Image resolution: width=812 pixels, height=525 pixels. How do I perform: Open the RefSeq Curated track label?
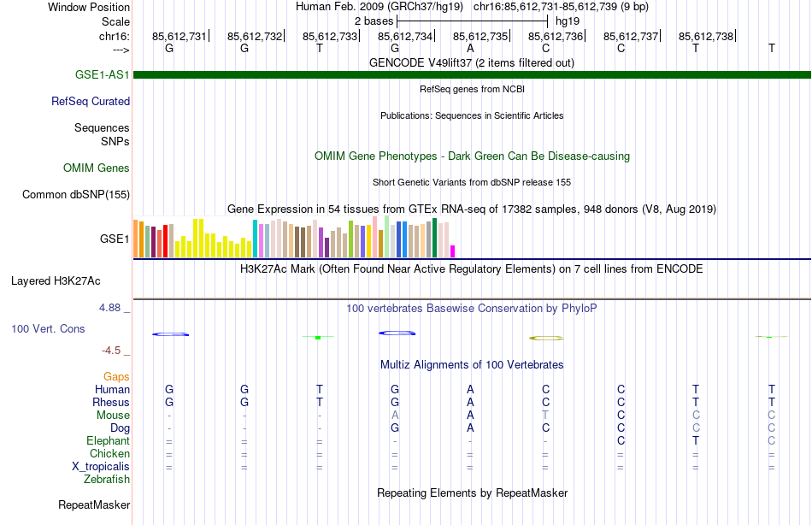[x=91, y=101]
